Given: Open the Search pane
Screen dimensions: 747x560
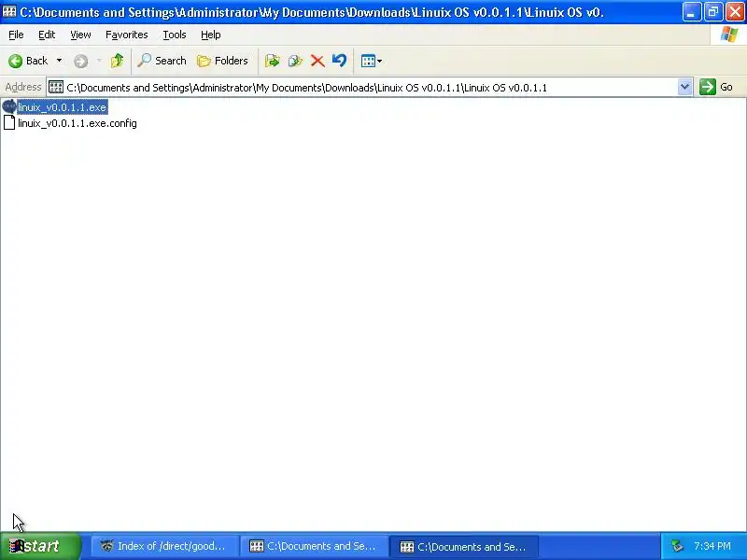Looking at the screenshot, I should click(162, 61).
